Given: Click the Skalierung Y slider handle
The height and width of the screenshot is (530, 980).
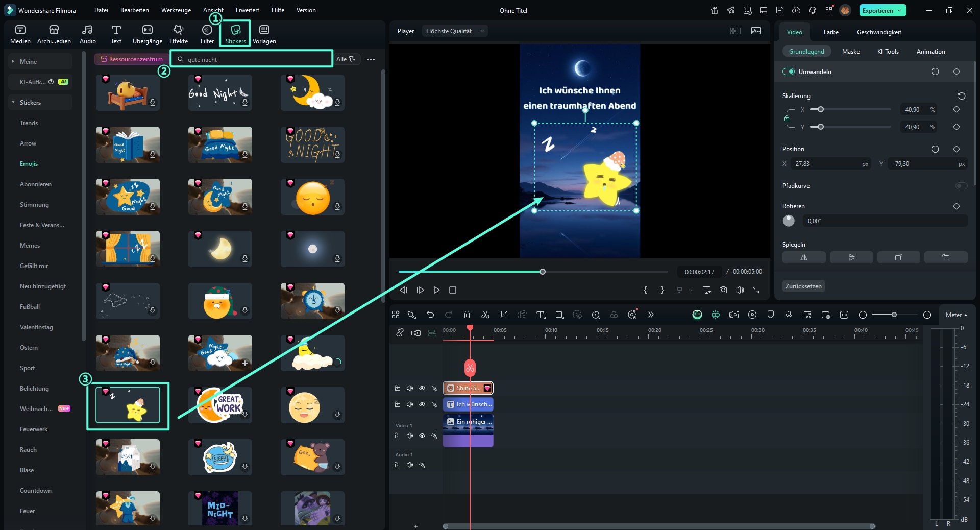Looking at the screenshot, I should pyautogui.click(x=821, y=127).
